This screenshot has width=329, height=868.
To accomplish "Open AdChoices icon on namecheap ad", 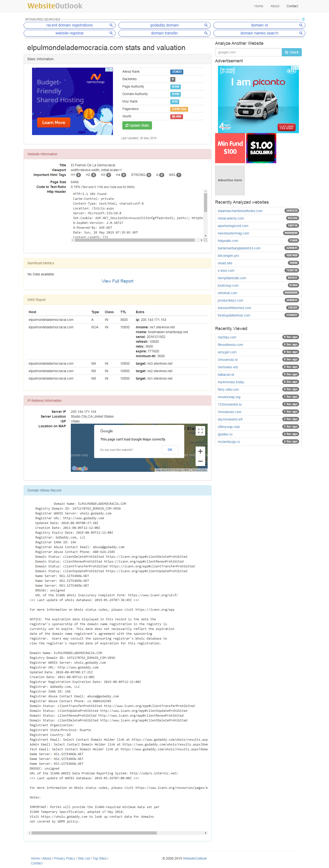I will [107, 70].
